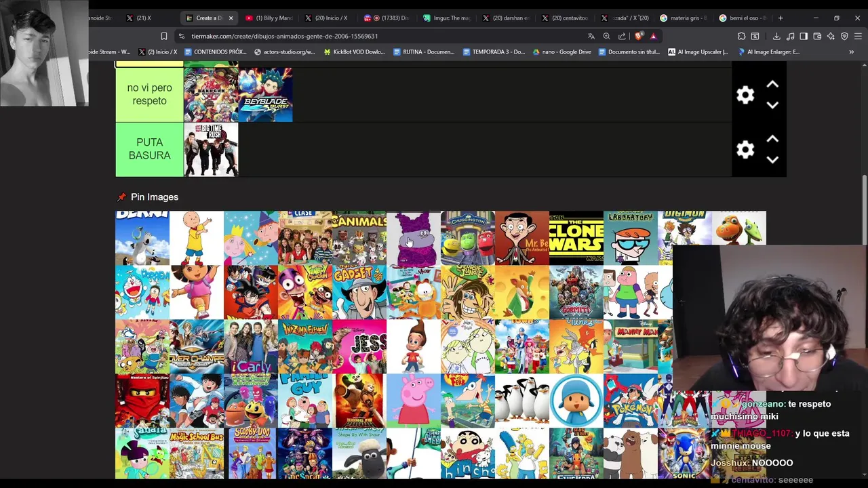The height and width of the screenshot is (488, 868).
Task: Pick the Pocoyo image
Action: [x=576, y=401]
